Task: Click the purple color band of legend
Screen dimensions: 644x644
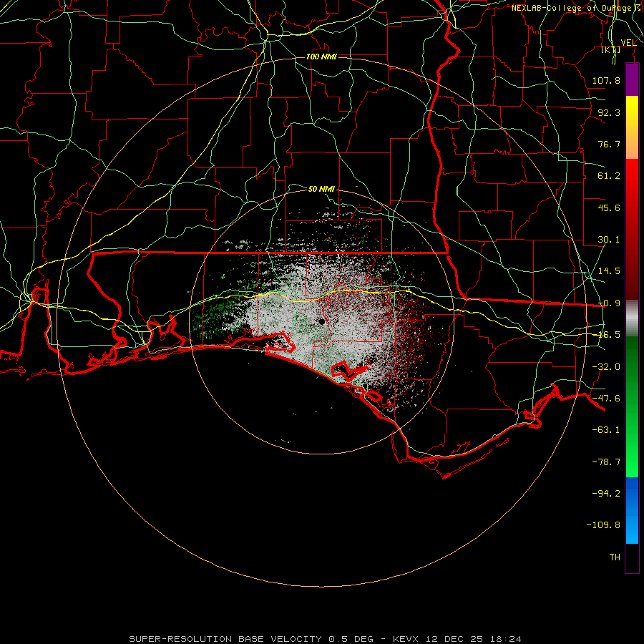Action: click(x=632, y=79)
